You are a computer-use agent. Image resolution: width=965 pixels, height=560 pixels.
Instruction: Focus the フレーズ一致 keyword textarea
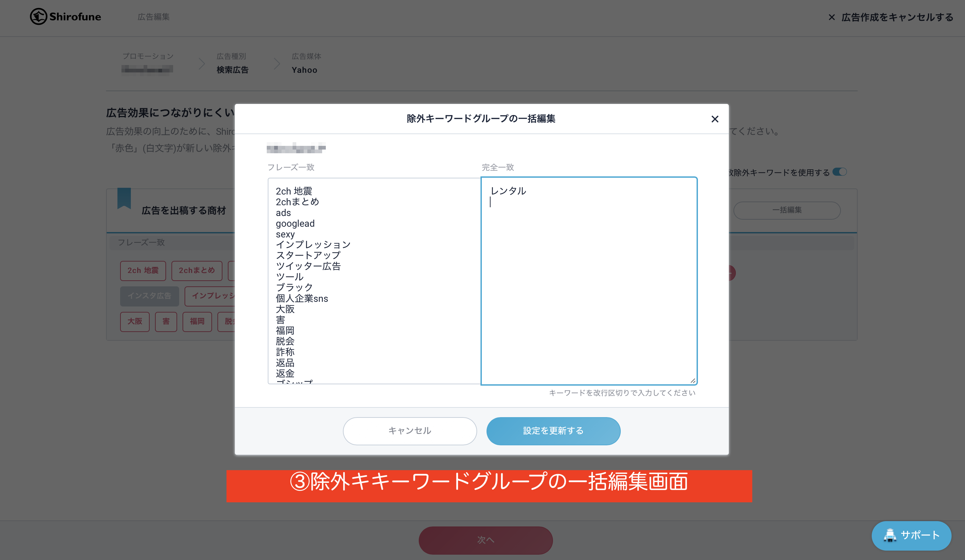click(374, 281)
